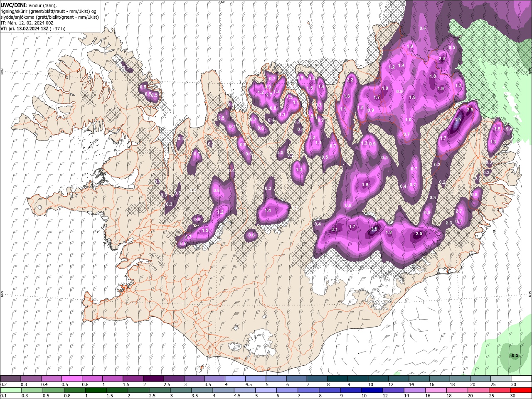532x399 pixels.
Task: Pick the pale green rain swatch between 0.1 and 0.3
Action: 10,390
